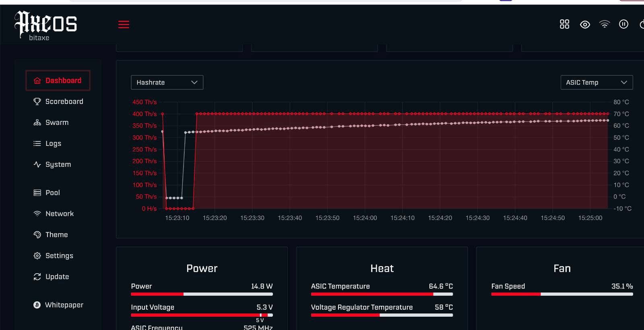Screen dimensions: 644x330
Task: Click the AxeOS bitaxe logo
Action: pyautogui.click(x=45, y=26)
